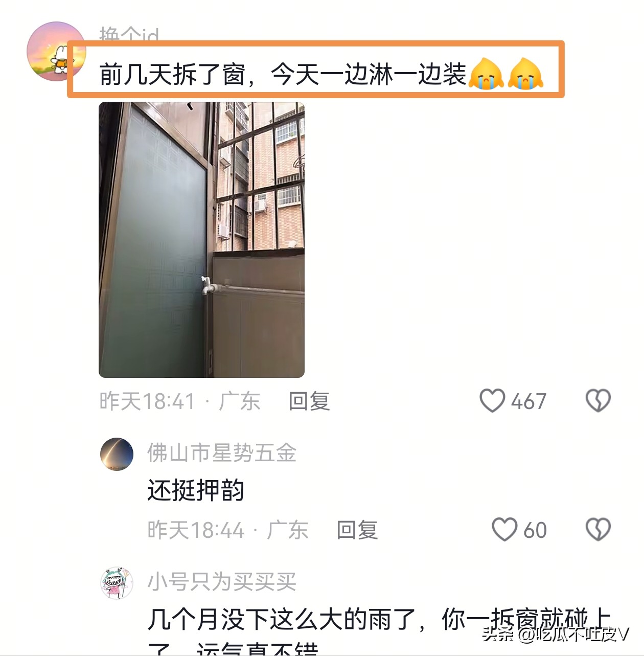
Task: Dislike the window-removal comment with broken heart
Action: [598, 400]
